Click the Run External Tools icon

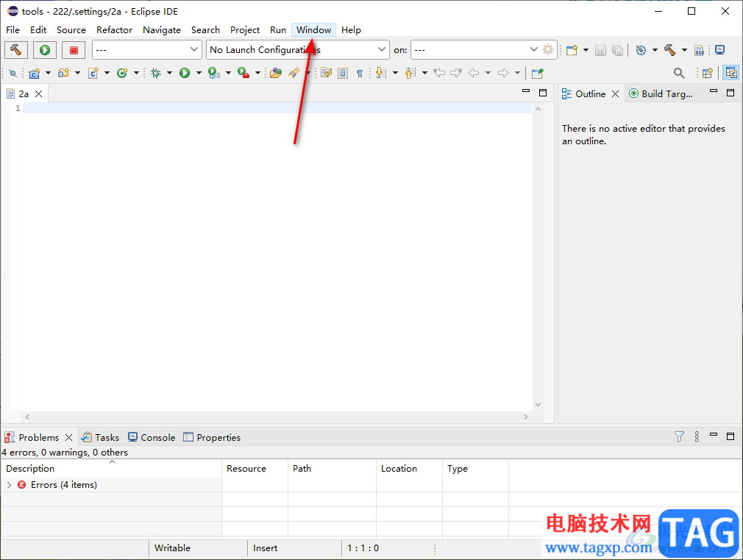point(243,73)
